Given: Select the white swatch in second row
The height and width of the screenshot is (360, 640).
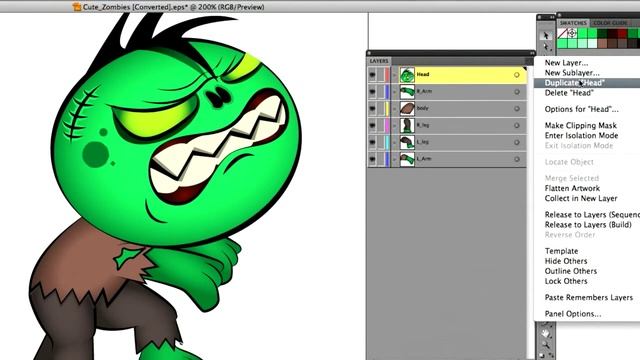Looking at the screenshot, I should [592, 43].
